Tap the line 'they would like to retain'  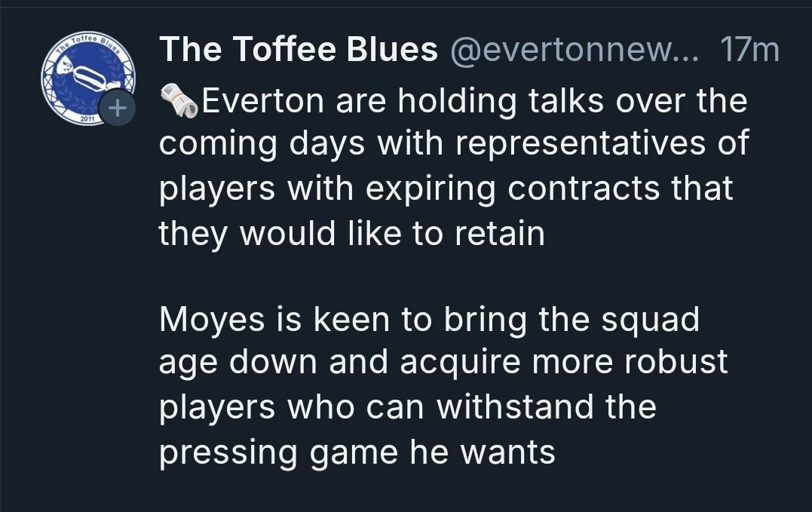351,233
